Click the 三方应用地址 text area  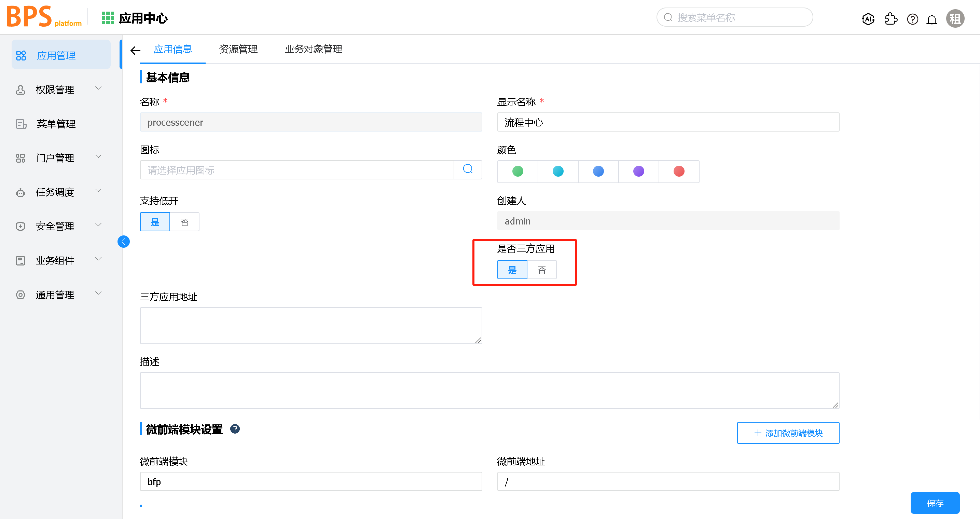tap(311, 326)
